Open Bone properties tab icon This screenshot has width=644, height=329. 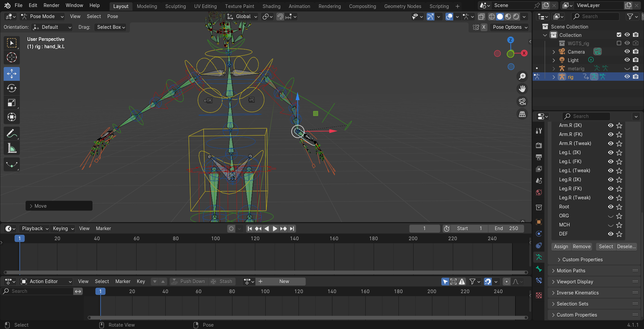coord(539,269)
